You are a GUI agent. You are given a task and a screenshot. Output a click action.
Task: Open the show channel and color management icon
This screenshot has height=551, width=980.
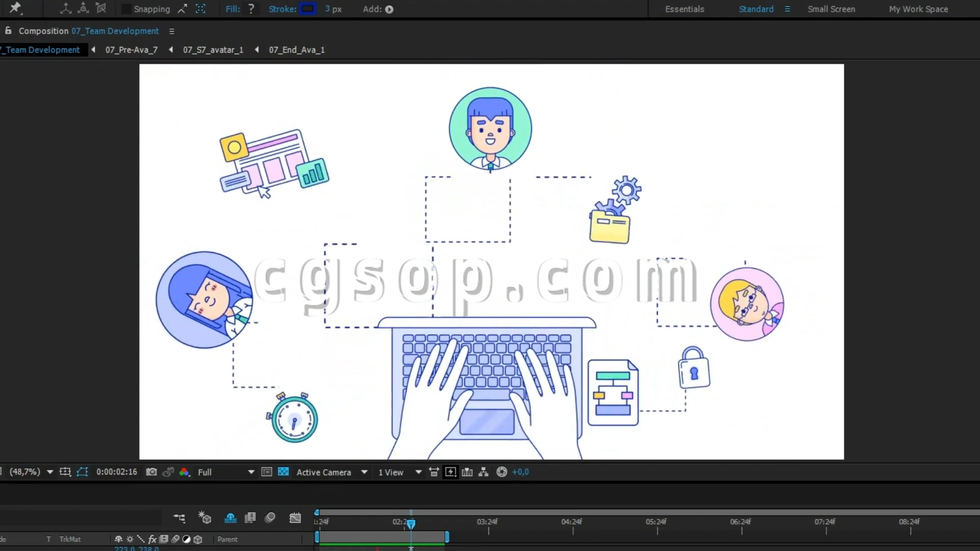[x=184, y=472]
